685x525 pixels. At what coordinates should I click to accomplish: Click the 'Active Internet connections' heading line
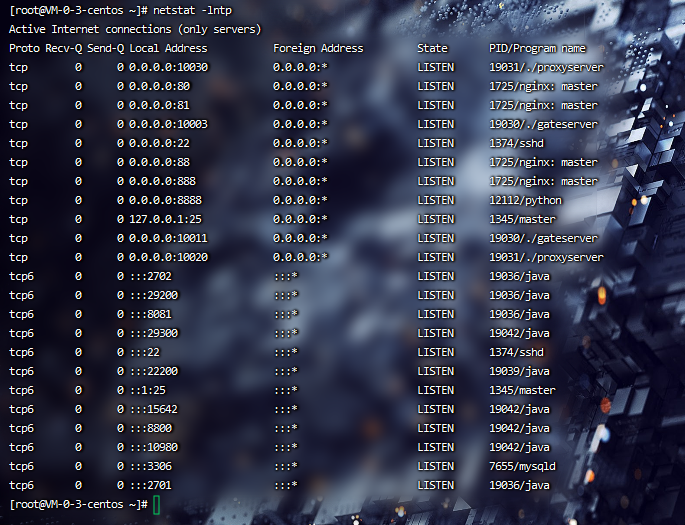(135, 29)
